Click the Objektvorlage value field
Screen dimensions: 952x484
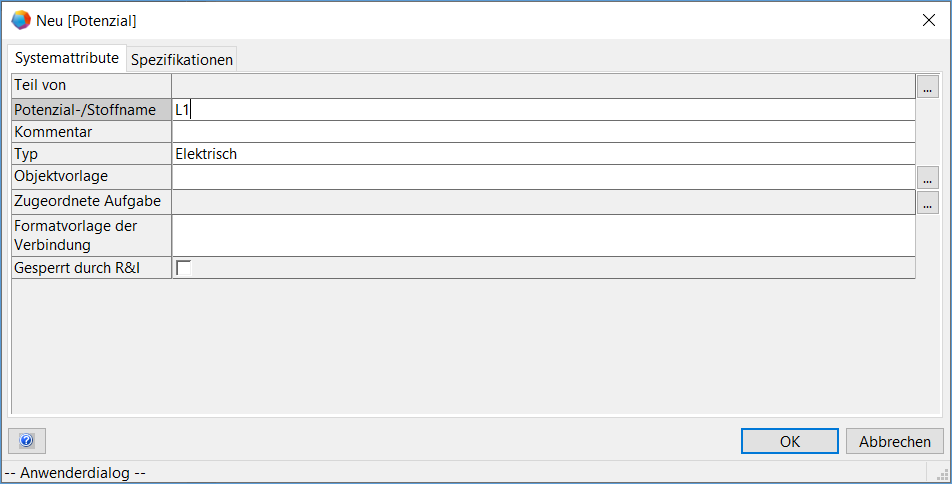click(x=543, y=177)
